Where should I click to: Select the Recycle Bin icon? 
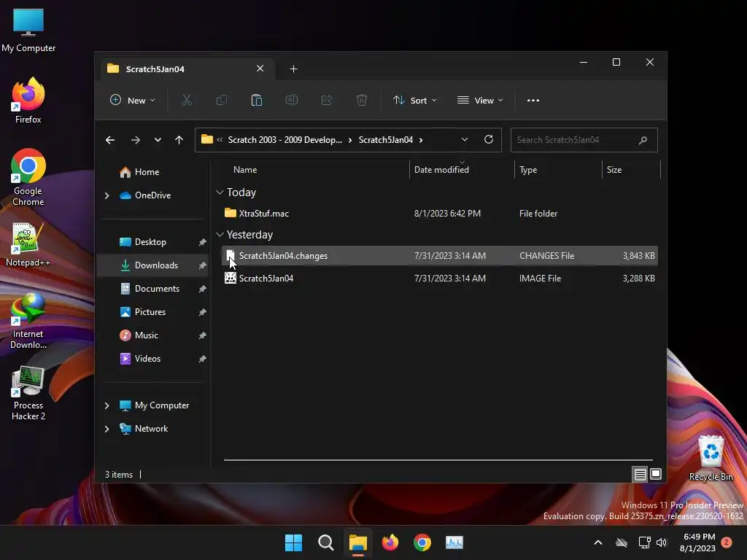[711, 458]
